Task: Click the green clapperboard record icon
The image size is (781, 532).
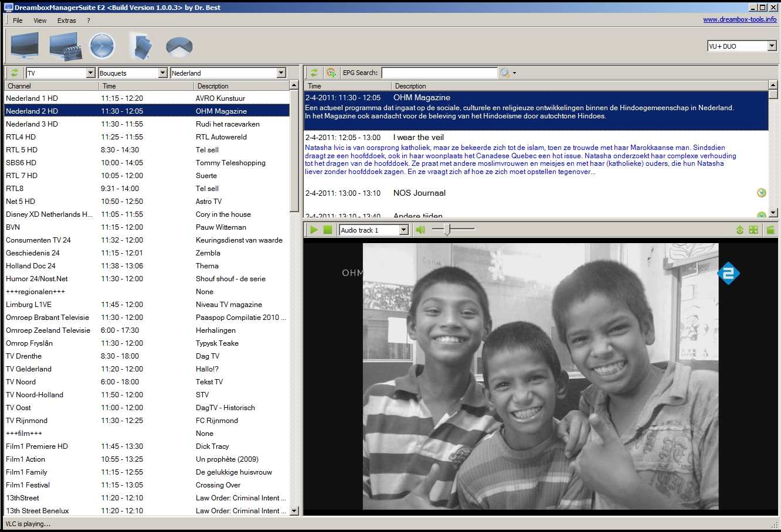Action: pos(770,230)
